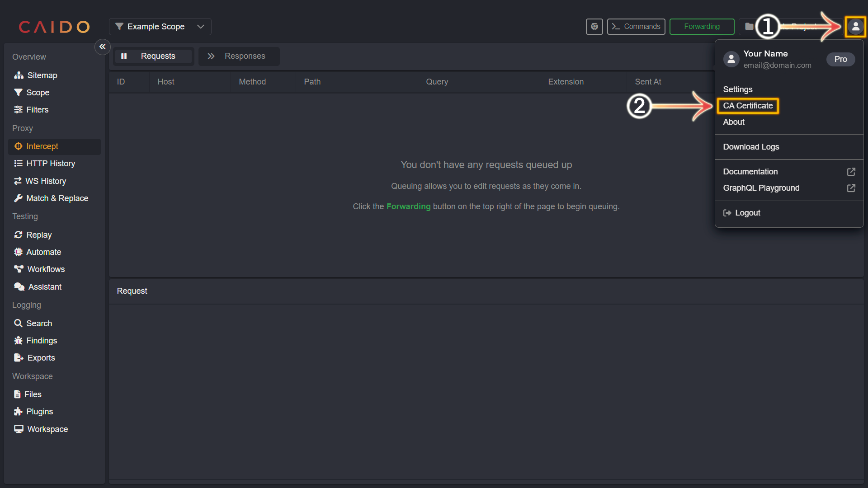Click the Host column header

166,82
